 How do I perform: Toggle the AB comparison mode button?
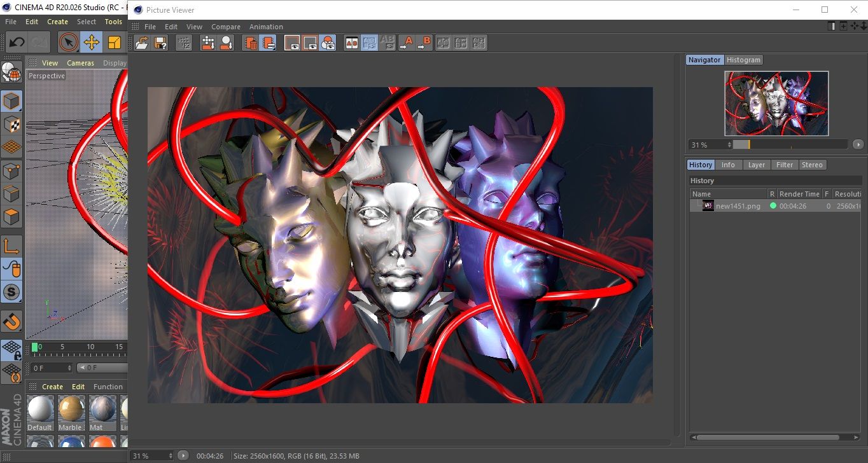351,43
